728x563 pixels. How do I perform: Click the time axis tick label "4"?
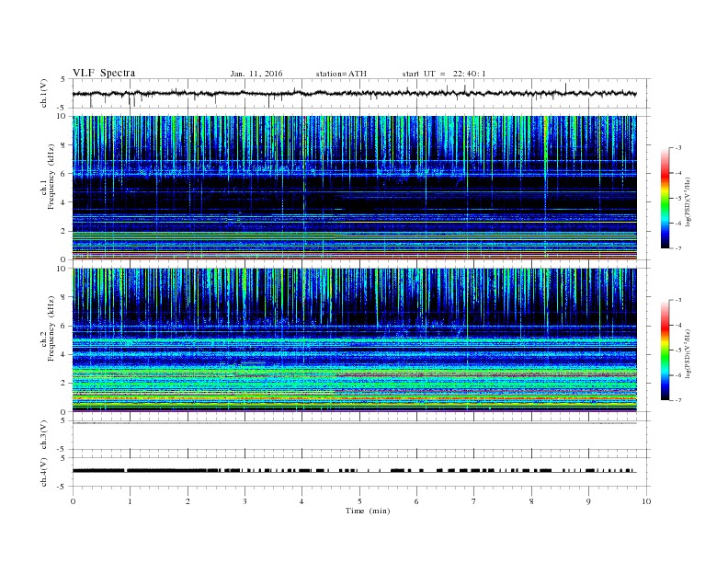(x=302, y=501)
